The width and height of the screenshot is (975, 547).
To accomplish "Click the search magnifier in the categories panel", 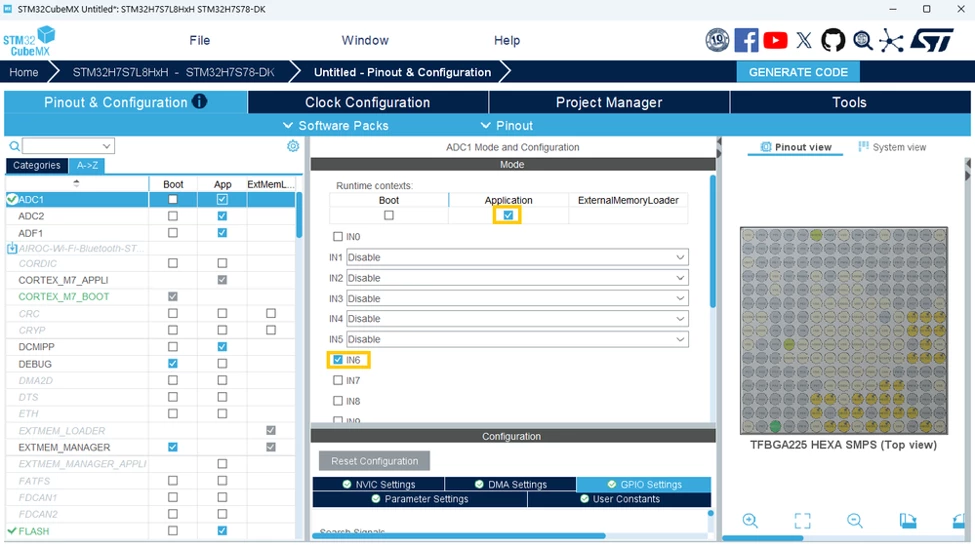I will click(x=14, y=146).
